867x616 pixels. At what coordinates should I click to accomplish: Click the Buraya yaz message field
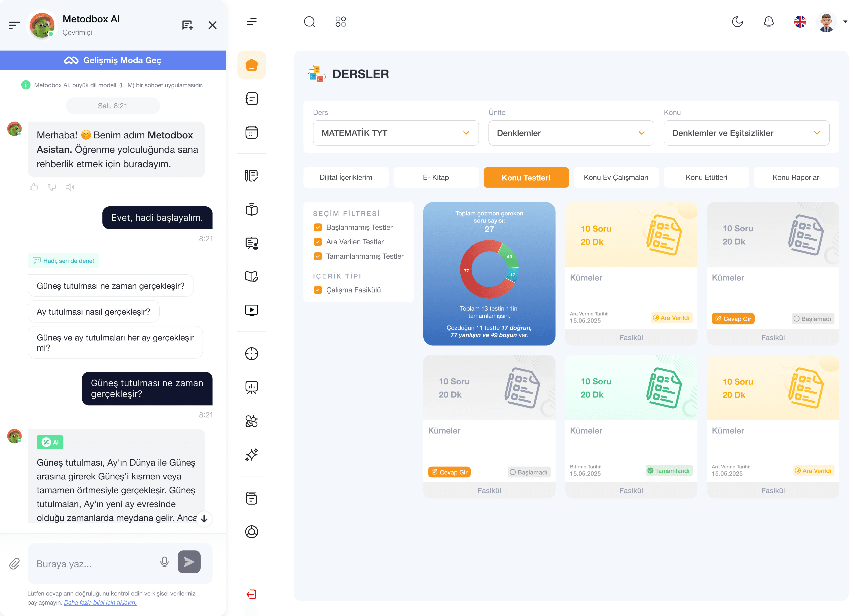pos(93,564)
